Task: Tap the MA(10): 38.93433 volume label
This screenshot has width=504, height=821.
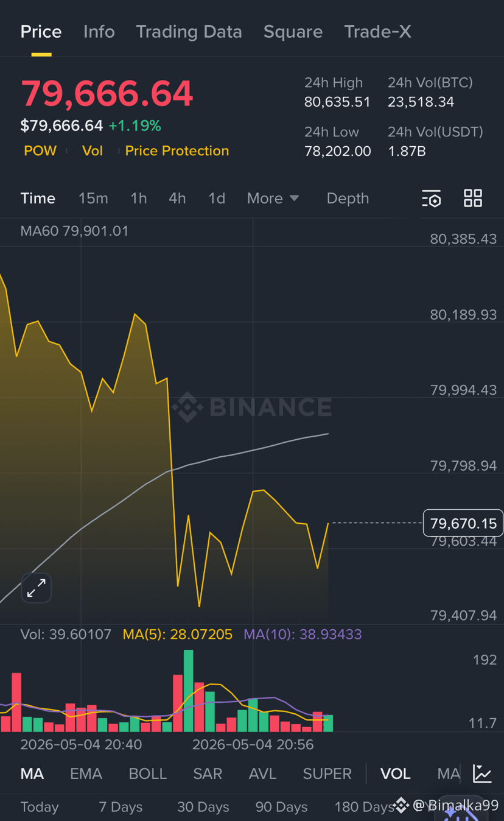Action: coord(303,635)
